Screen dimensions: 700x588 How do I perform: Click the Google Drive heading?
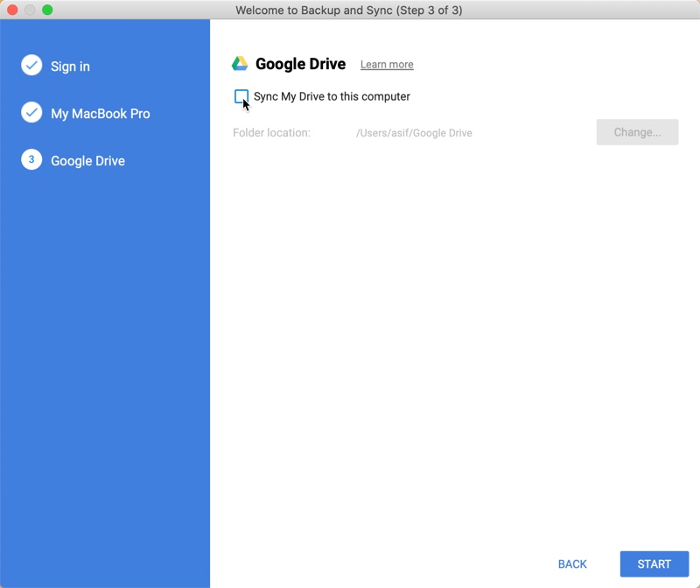[x=300, y=64]
